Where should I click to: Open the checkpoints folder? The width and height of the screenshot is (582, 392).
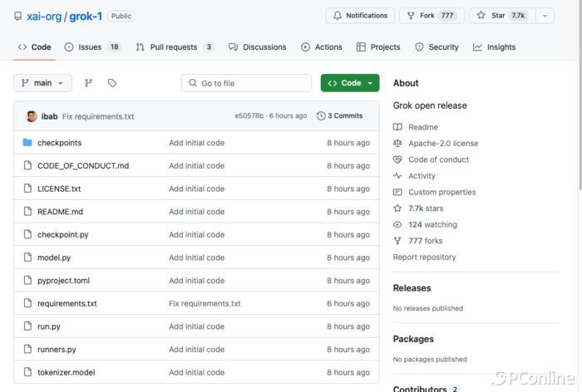[59, 143]
